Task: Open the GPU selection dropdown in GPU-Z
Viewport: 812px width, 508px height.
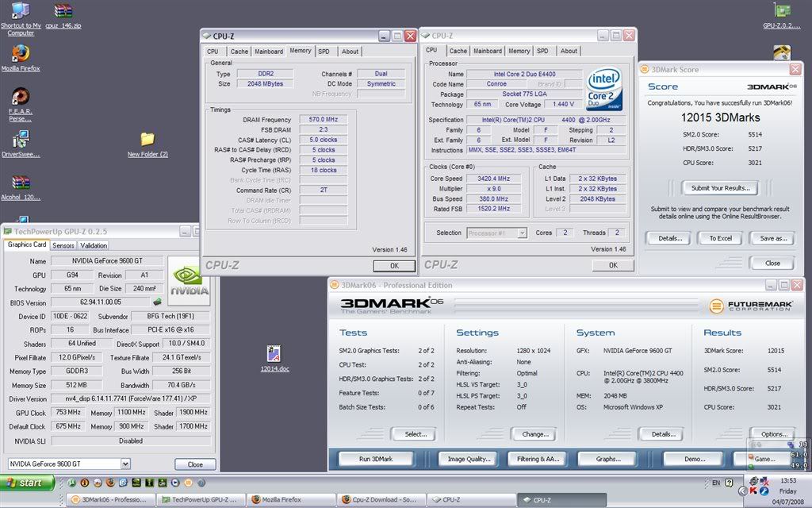Action: 125,464
